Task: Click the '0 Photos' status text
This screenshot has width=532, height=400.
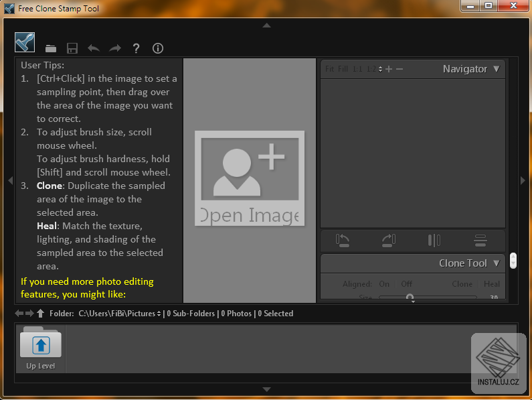Action: [x=236, y=314]
